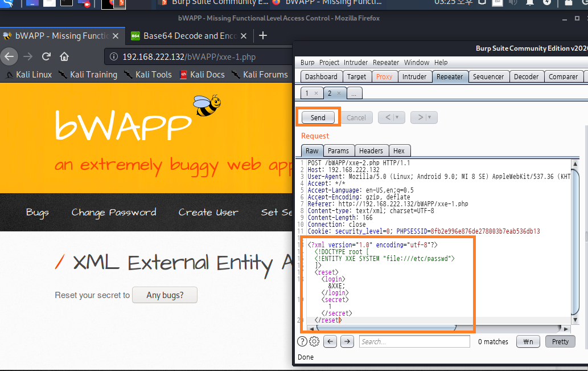Focus the Search field in the request editor

coord(414,341)
